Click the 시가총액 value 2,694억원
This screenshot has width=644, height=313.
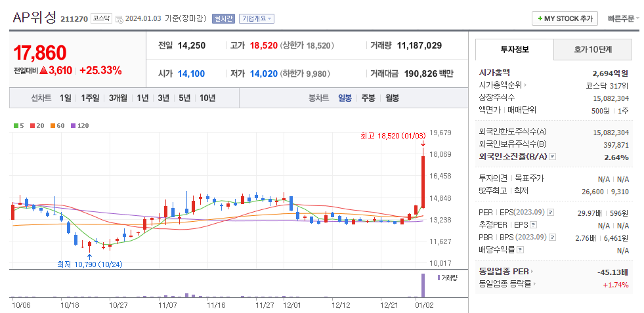[x=611, y=73]
